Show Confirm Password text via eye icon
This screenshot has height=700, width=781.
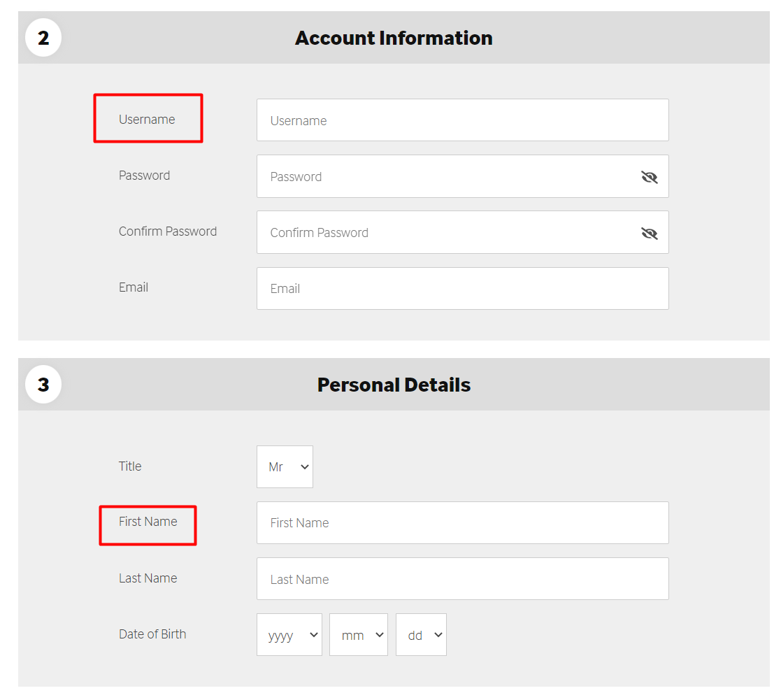pos(650,233)
